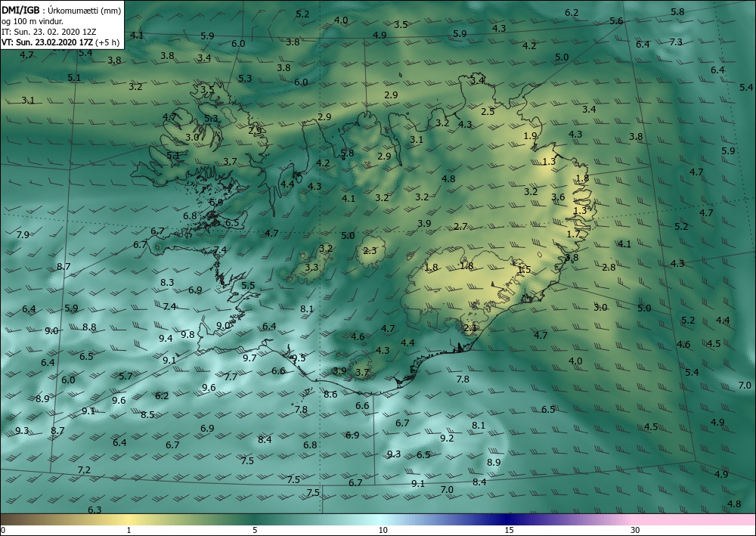Click the title 'DMI/IGB : Úrkomumætti (mm)'
The image size is (756, 536).
(60, 10)
